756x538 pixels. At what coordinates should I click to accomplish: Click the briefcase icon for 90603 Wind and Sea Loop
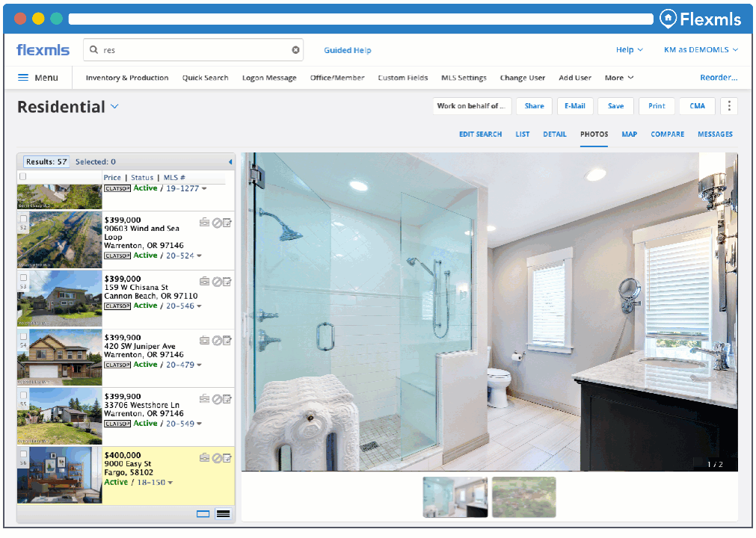[204, 222]
